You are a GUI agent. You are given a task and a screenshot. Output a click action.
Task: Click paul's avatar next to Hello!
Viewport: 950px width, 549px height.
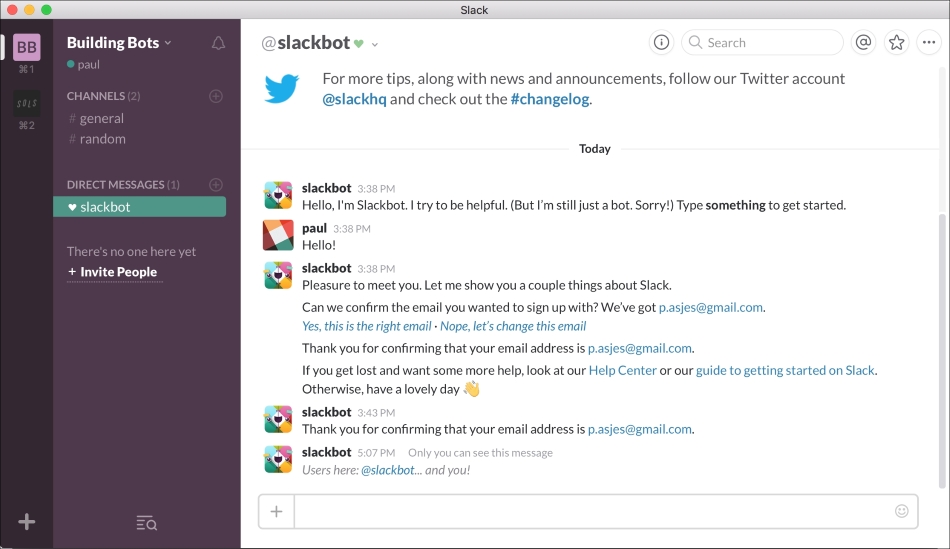coord(278,235)
